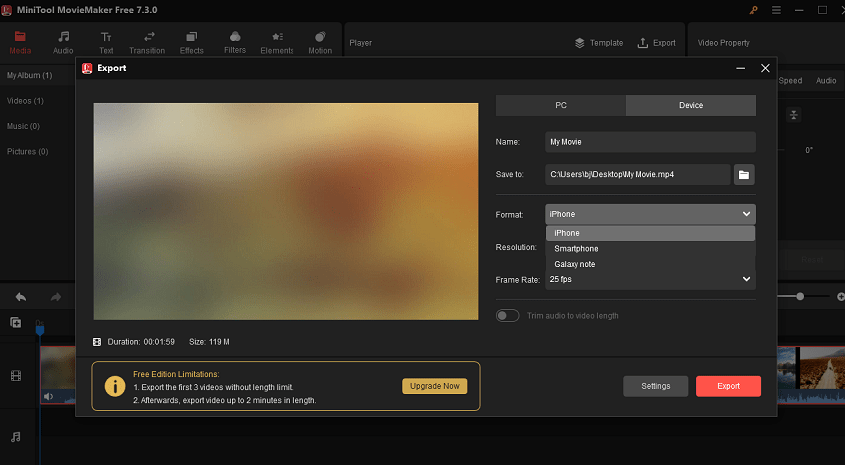Open the Elements tab
The height and width of the screenshot is (465, 845).
click(x=276, y=43)
